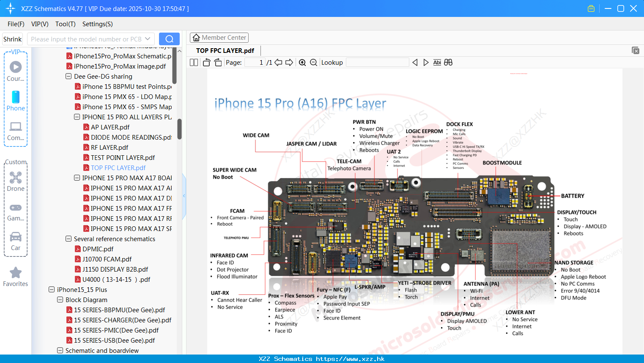The width and height of the screenshot is (644, 363).
Task: Click the www.xzz.hk link in status bar
Action: coord(350,359)
